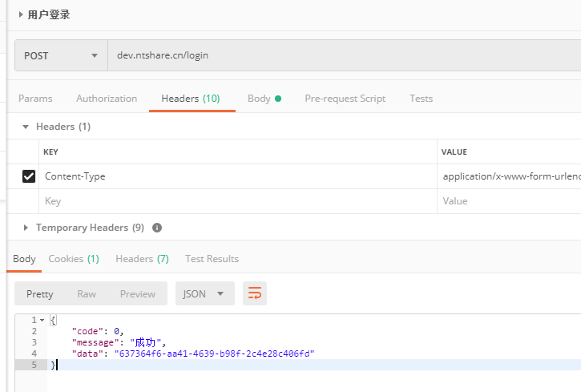This screenshot has width=581, height=392.
Task: Expand the 用户登录 request description arrow
Action: pyautogui.click(x=21, y=14)
